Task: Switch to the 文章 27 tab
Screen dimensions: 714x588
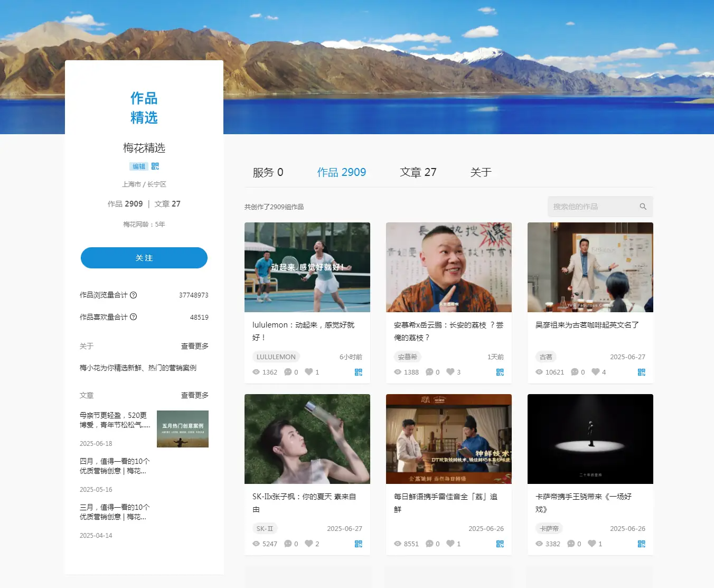Action: pyautogui.click(x=418, y=172)
